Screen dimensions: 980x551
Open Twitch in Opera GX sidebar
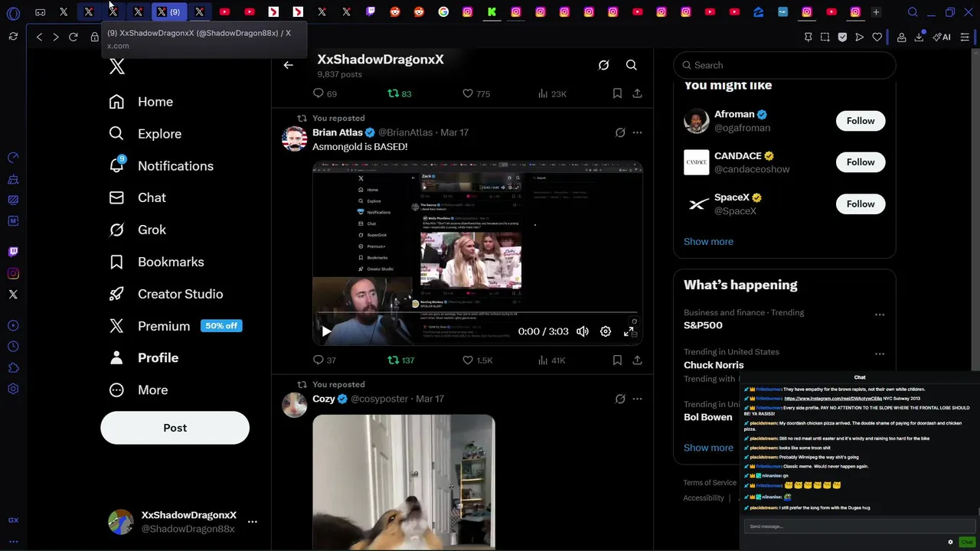13,251
